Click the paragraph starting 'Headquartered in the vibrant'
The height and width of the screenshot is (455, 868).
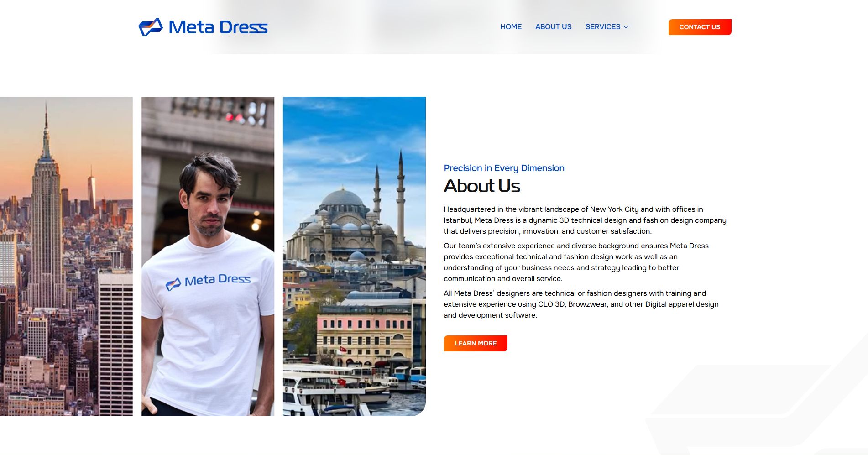[x=585, y=220]
